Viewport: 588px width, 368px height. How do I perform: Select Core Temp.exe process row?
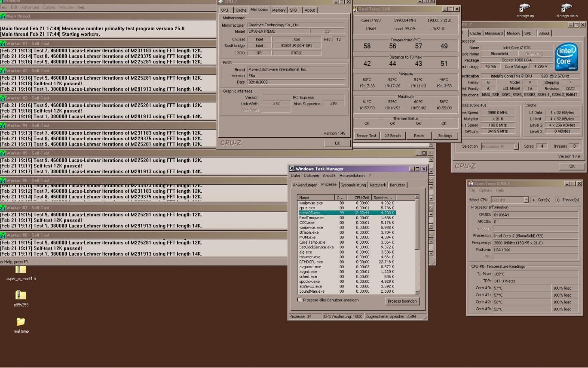[x=346, y=242]
